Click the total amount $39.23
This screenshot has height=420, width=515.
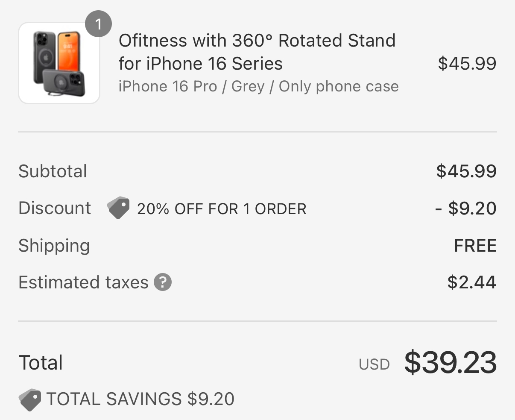(450, 362)
